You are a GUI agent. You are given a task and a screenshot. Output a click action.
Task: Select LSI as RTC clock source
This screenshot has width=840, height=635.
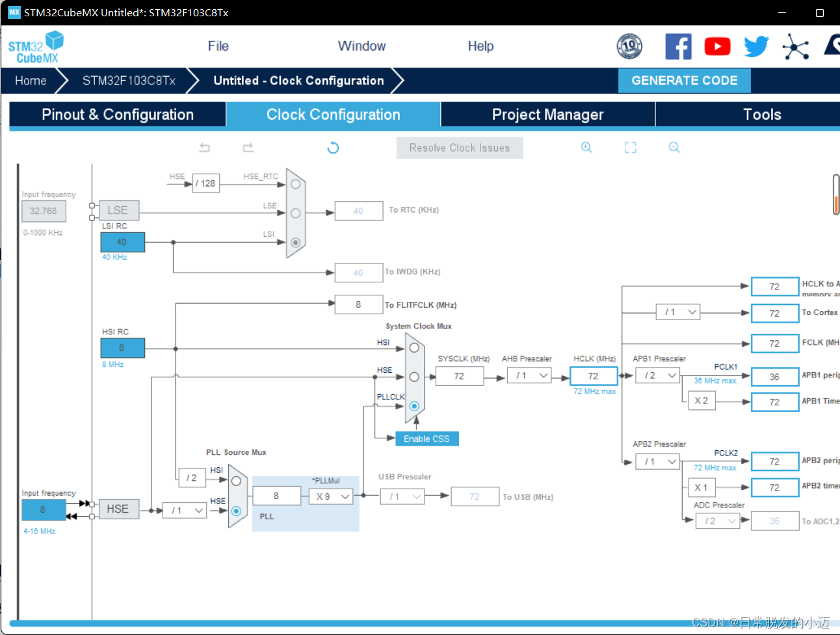point(295,242)
